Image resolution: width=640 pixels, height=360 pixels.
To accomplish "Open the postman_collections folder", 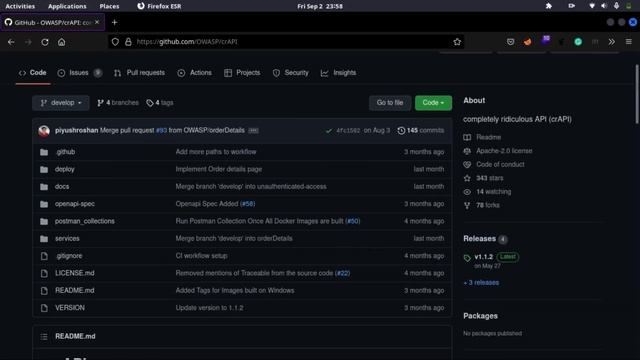I will [84, 221].
